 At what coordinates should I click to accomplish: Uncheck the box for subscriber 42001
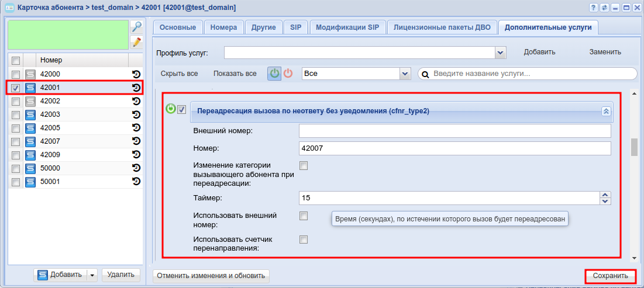click(x=16, y=88)
